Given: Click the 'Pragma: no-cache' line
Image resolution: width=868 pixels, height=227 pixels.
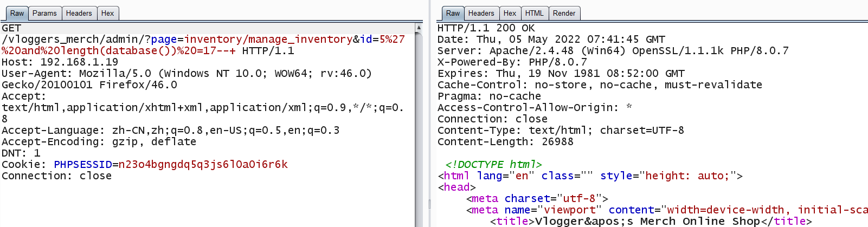Looking at the screenshot, I should pyautogui.click(x=489, y=96).
